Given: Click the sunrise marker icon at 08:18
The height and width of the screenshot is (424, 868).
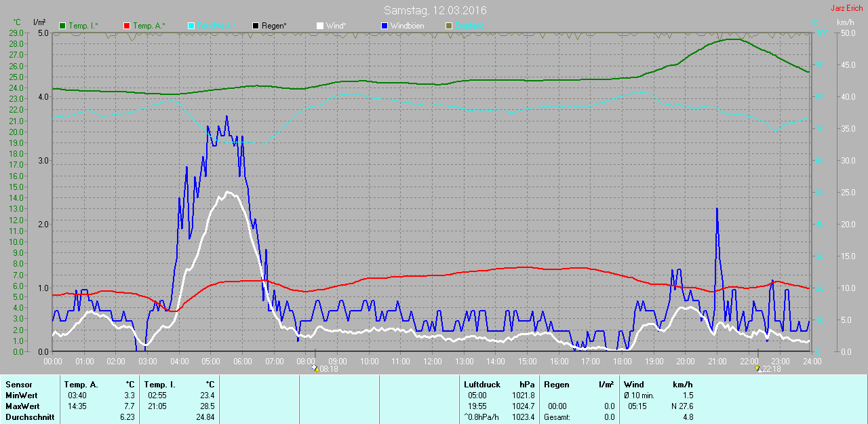Looking at the screenshot, I should click(315, 368).
